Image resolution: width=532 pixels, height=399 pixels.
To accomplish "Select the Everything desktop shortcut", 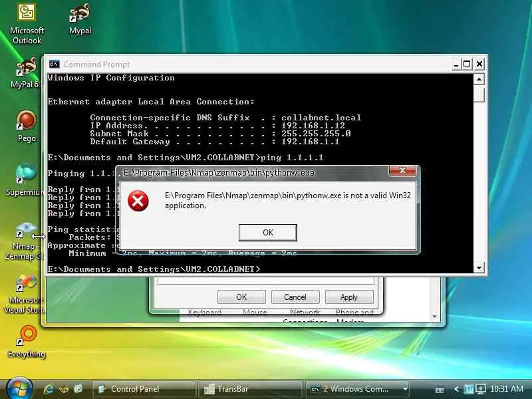I will [x=27, y=342].
